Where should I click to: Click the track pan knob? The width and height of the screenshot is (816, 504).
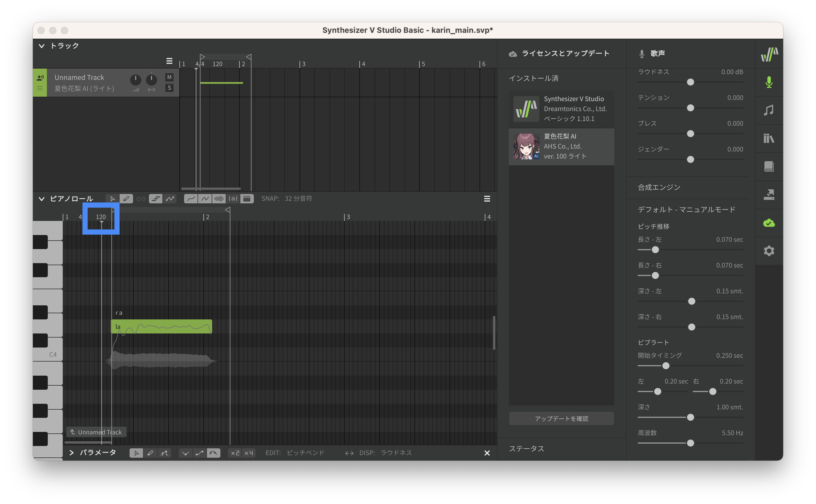click(x=151, y=79)
